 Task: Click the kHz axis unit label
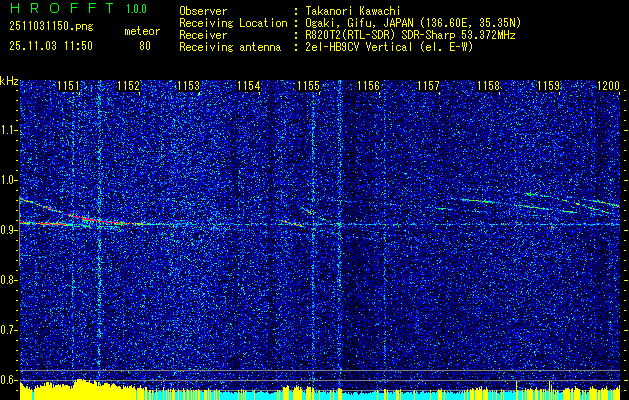9,81
